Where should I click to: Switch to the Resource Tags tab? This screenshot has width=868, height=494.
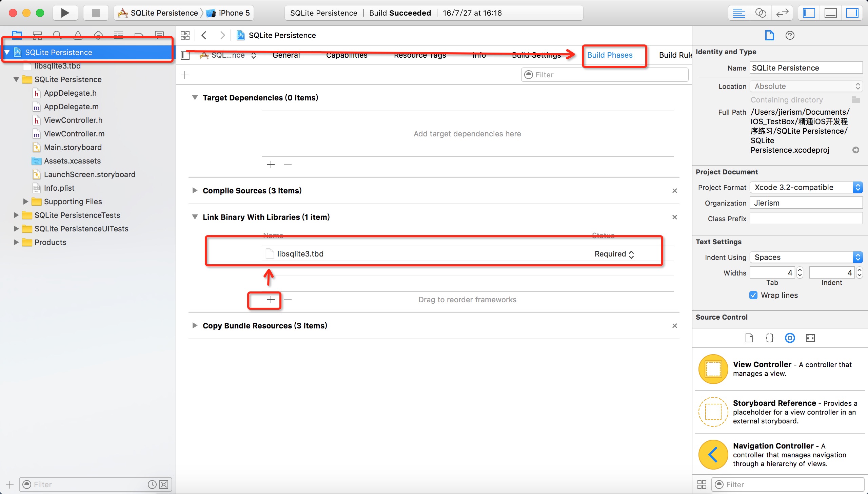[x=420, y=55]
